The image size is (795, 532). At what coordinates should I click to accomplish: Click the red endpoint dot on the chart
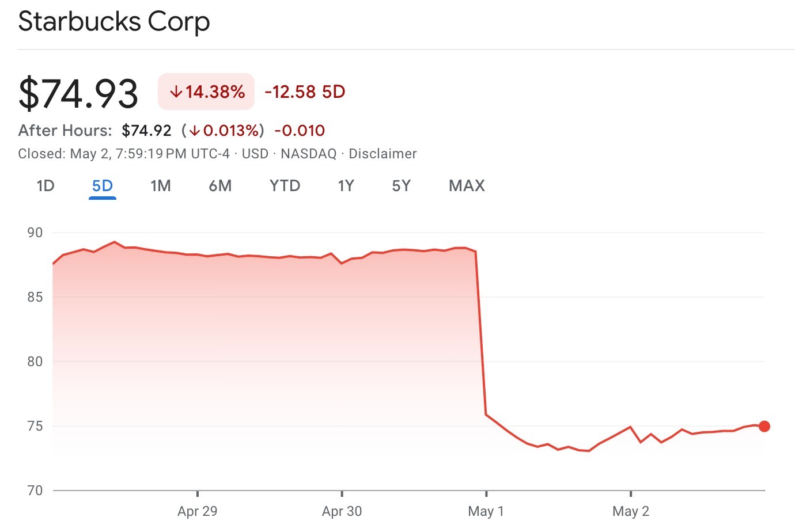click(x=764, y=427)
